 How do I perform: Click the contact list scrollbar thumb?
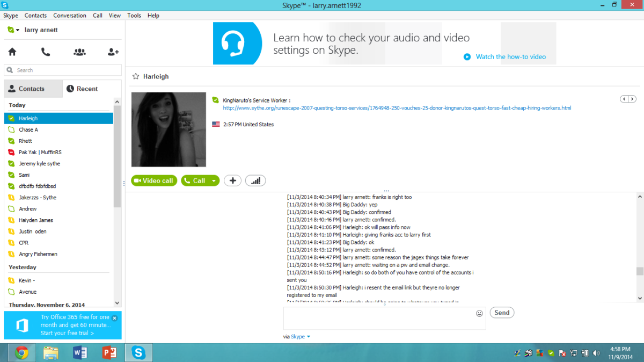118,156
